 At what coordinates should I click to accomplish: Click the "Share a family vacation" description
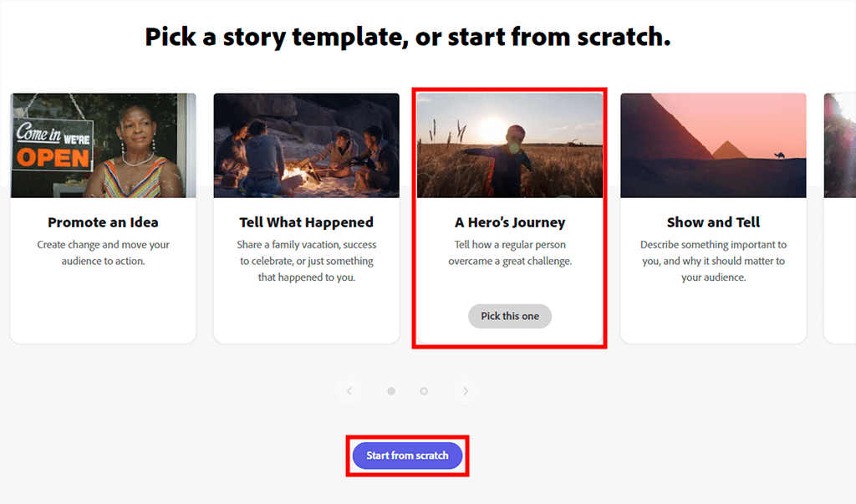coord(306,261)
